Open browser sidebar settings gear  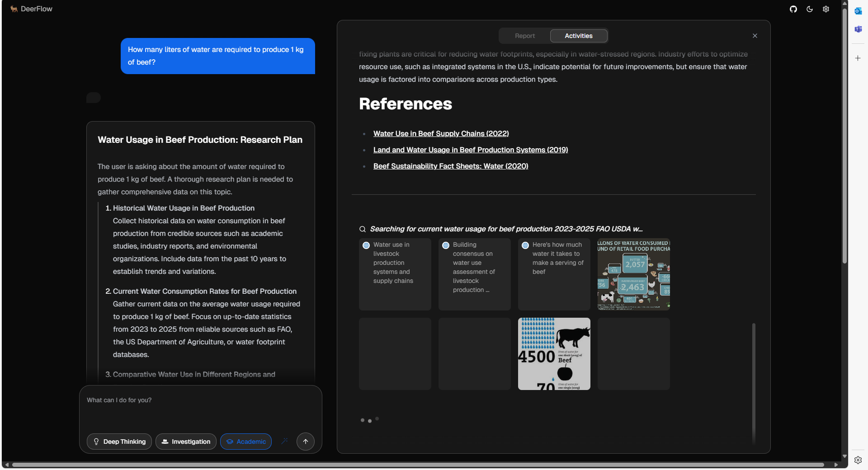[x=858, y=460]
